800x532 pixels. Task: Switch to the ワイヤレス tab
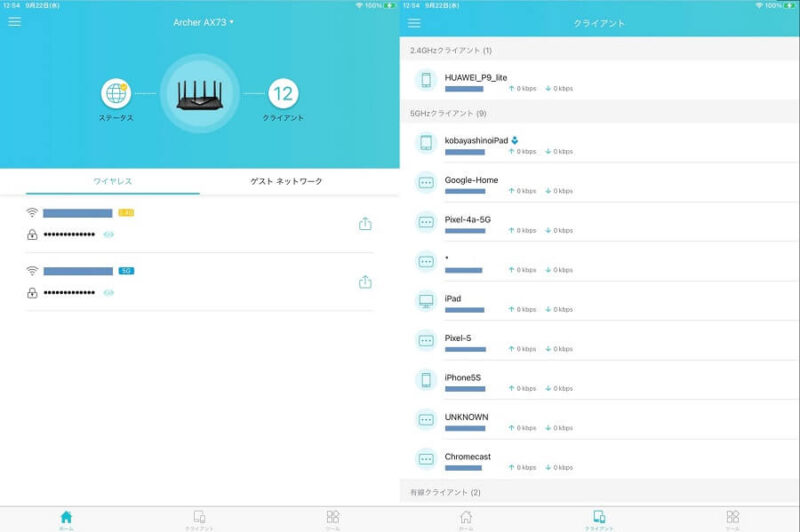(113, 181)
